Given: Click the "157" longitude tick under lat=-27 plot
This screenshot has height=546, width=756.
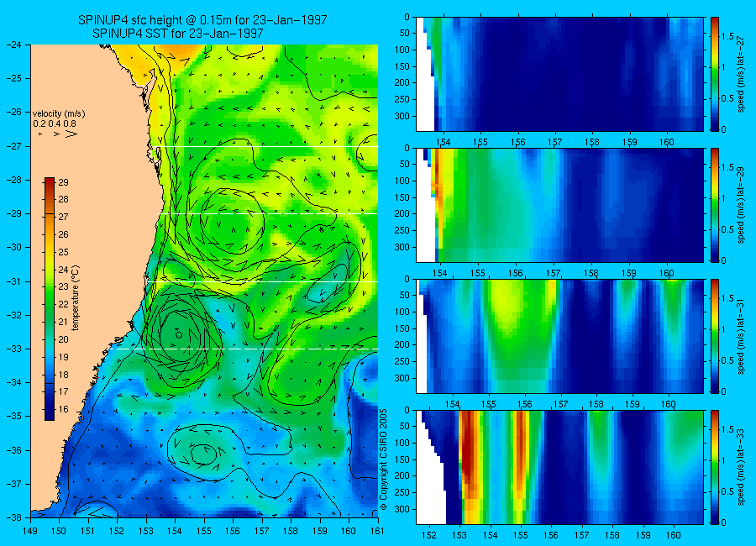Looking at the screenshot, I should 555,142.
